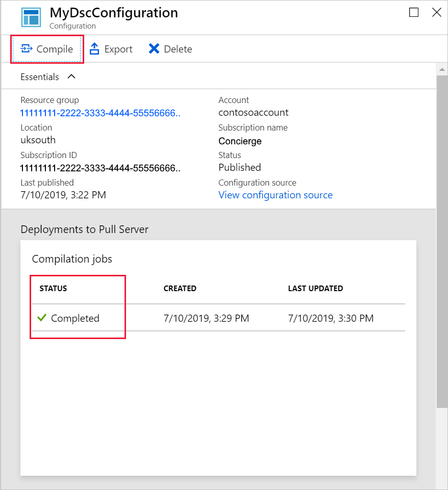Close the MyDscConfiguration blade
The image size is (448, 490).
coord(436,13)
